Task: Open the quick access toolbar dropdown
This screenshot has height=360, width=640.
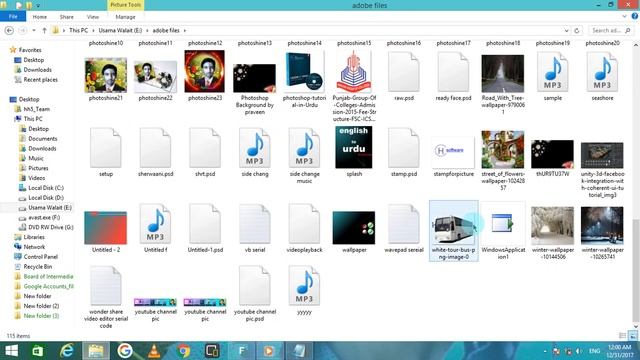Action: [38, 6]
